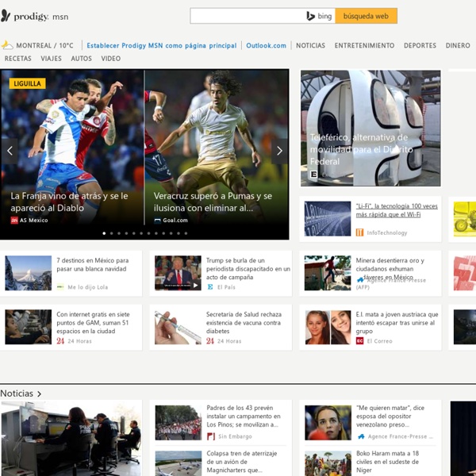
Task: Play the Trump video thumbnail
Action: 178,273
